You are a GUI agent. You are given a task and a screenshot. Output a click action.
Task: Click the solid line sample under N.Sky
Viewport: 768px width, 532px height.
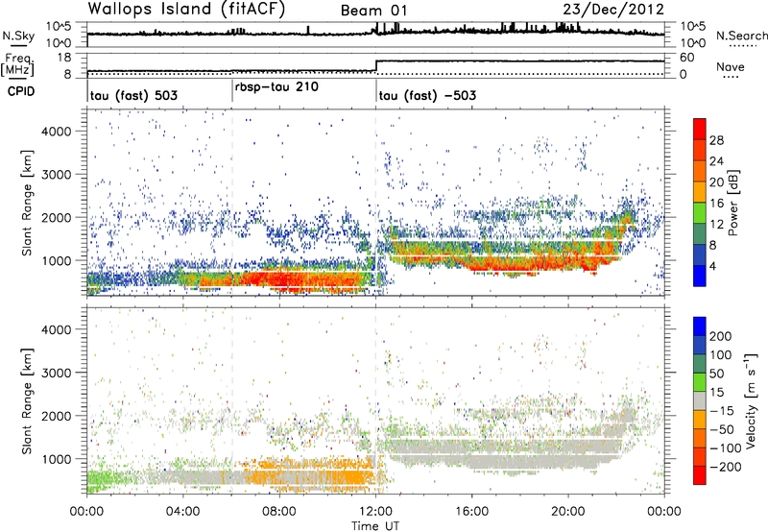coord(17,45)
